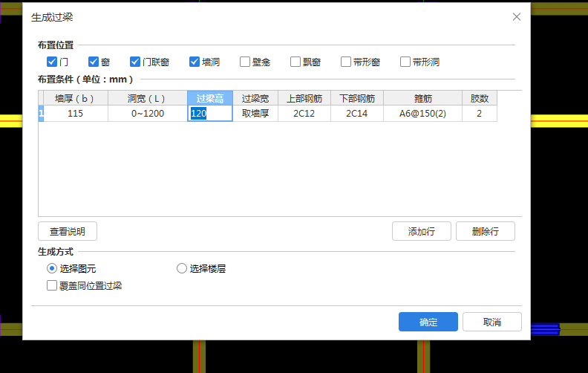The width and height of the screenshot is (588, 373).
Task: Select the 箍筋 cell A6@150(2)
Action: coord(422,114)
